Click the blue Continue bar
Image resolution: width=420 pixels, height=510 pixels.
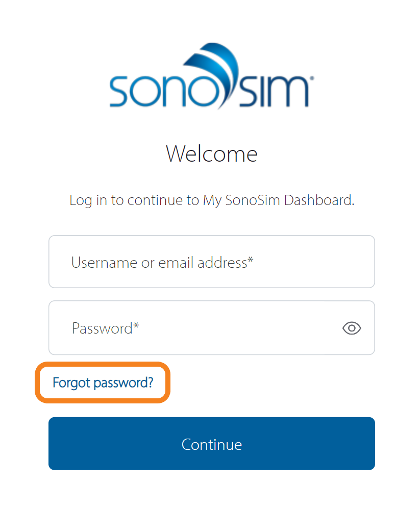pos(211,443)
